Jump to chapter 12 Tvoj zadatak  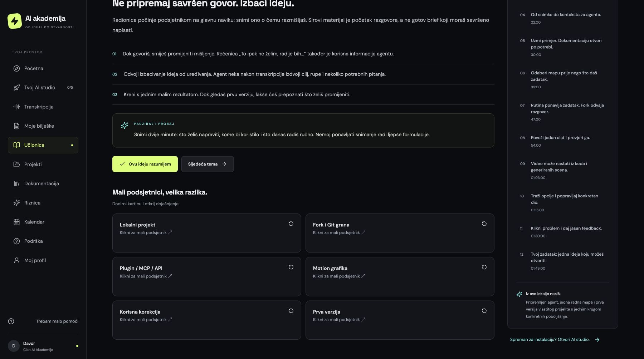pyautogui.click(x=562, y=261)
